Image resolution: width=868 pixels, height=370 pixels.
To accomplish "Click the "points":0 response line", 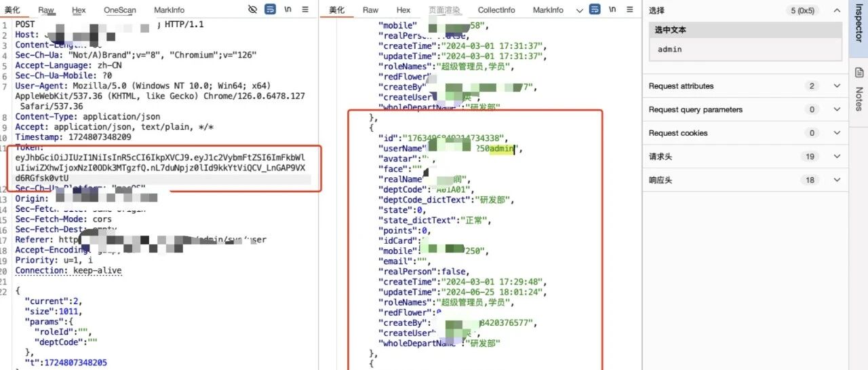I will pos(404,230).
